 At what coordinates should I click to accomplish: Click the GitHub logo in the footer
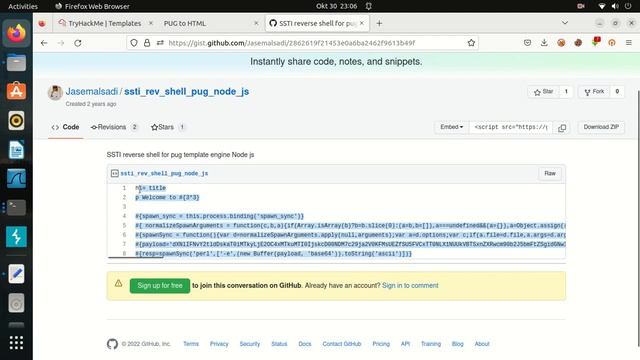pyautogui.click(x=112, y=344)
